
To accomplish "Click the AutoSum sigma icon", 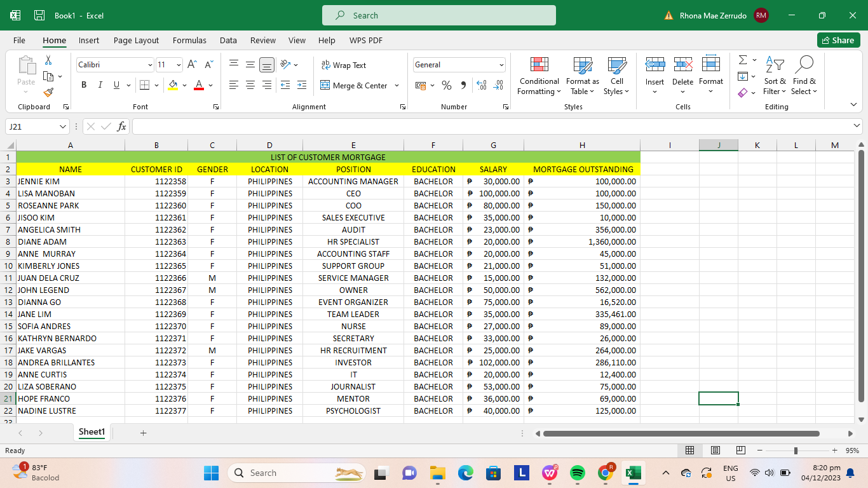I will 742,60.
